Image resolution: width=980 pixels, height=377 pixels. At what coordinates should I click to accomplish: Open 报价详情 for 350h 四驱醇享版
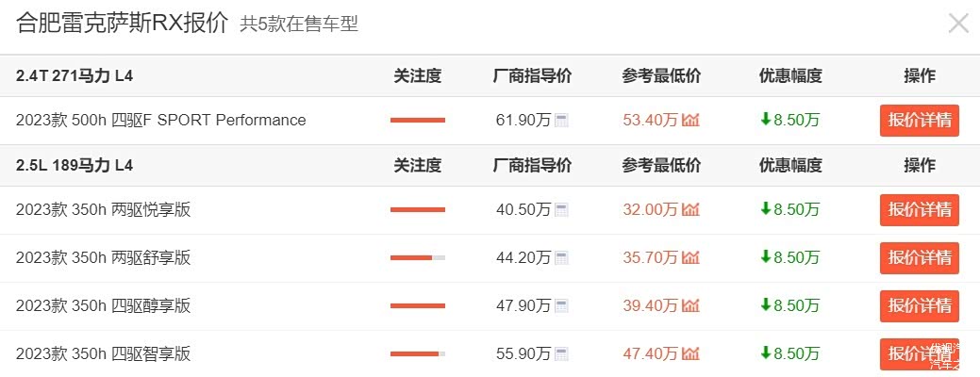coord(919,305)
